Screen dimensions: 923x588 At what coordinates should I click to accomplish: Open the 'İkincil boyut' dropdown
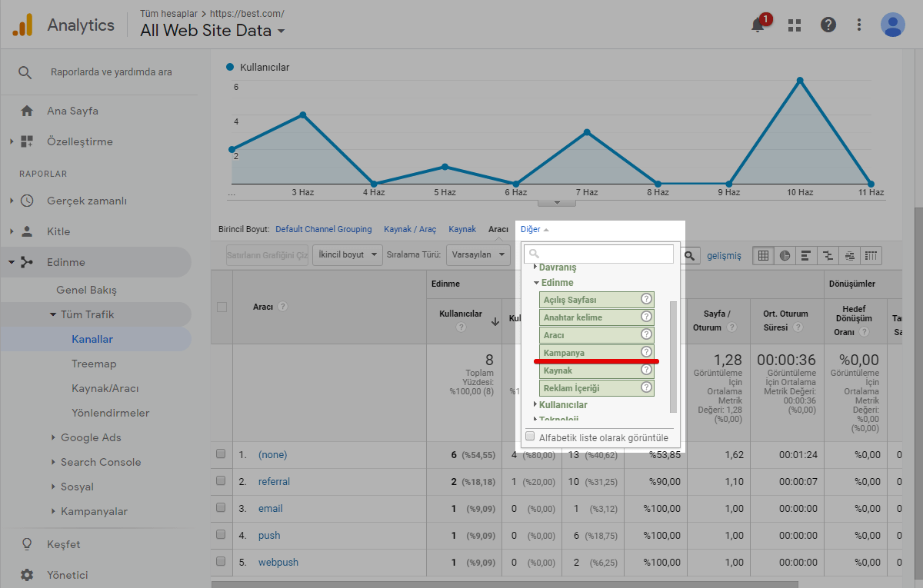347,255
